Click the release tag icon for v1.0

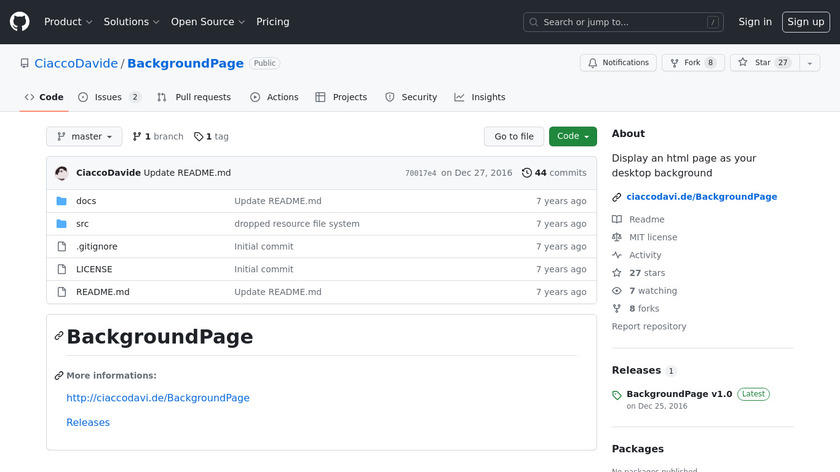(617, 395)
